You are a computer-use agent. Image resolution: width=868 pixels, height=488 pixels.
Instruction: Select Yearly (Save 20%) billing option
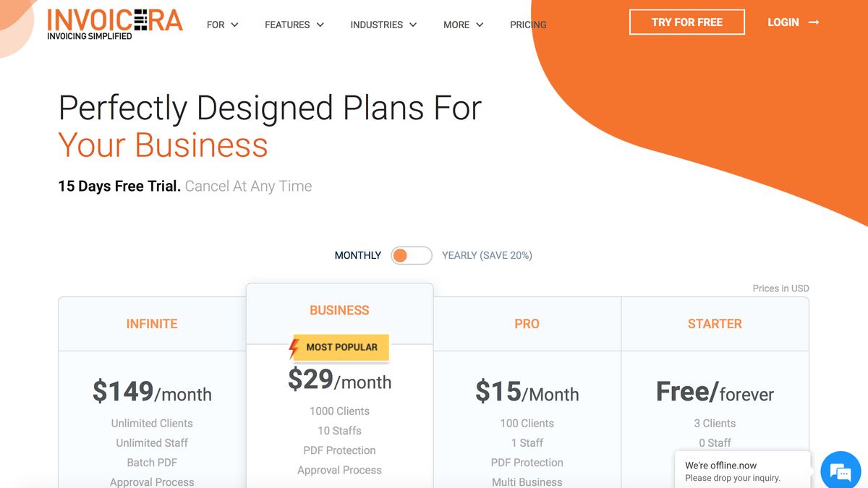487,255
